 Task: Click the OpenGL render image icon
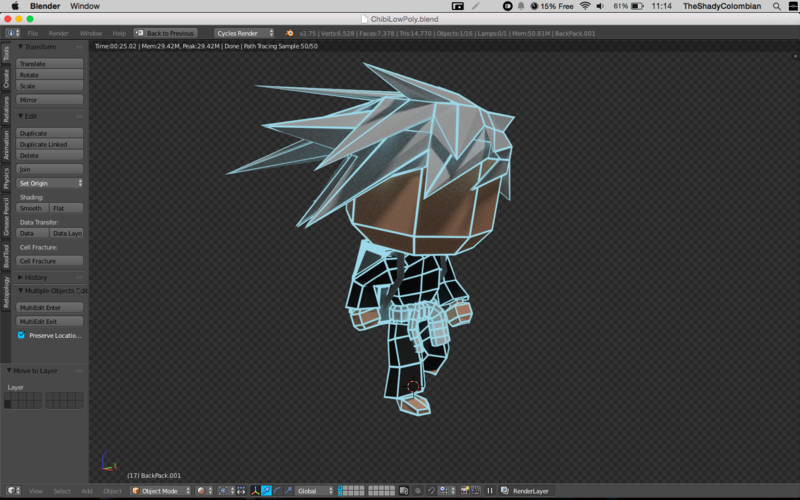464,491
